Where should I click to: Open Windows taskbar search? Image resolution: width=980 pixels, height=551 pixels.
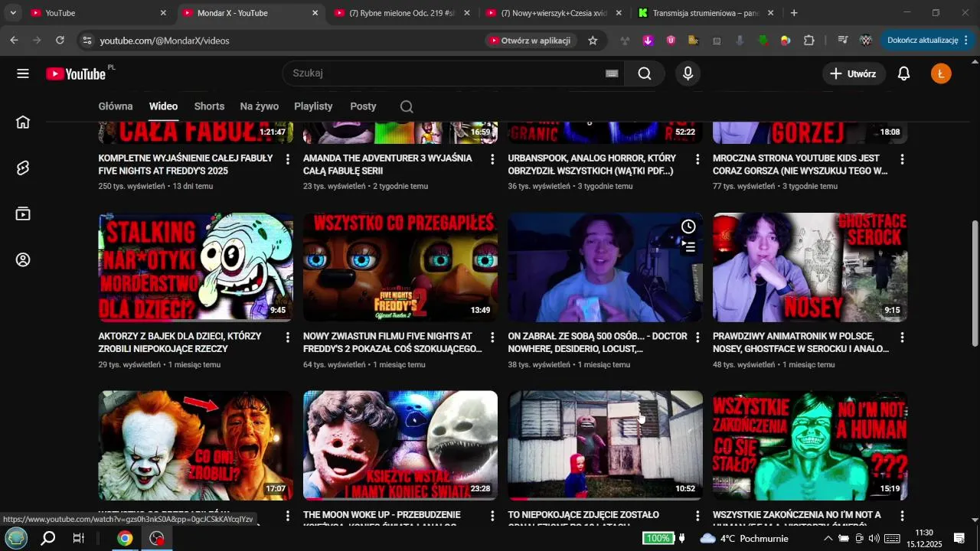click(48, 538)
